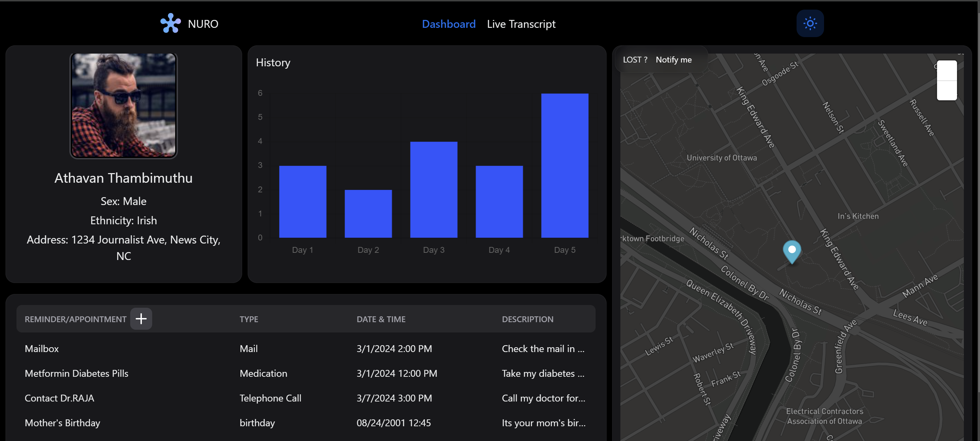Click the patient profile photo
This screenshot has width=980, height=441.
(124, 105)
